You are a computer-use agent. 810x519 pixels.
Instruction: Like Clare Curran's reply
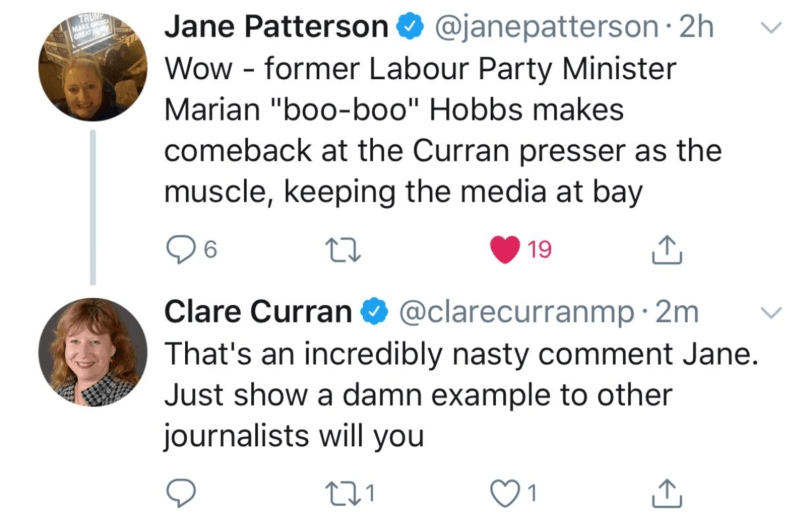[x=507, y=491]
